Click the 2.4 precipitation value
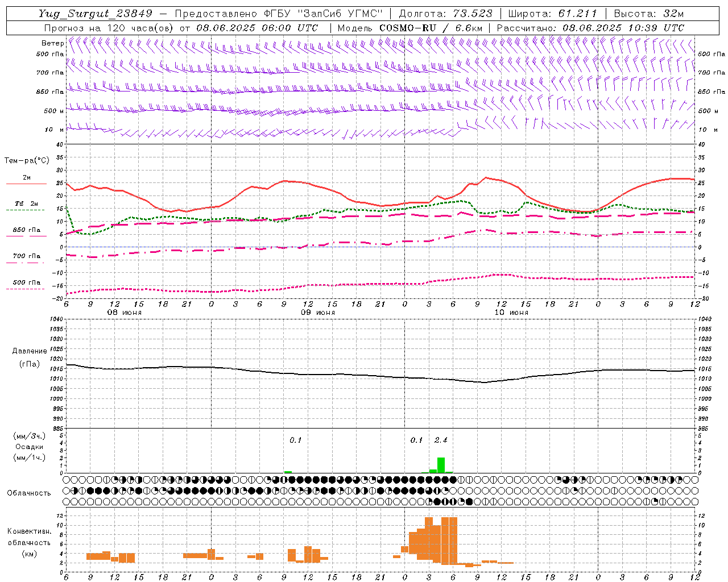 pos(441,440)
